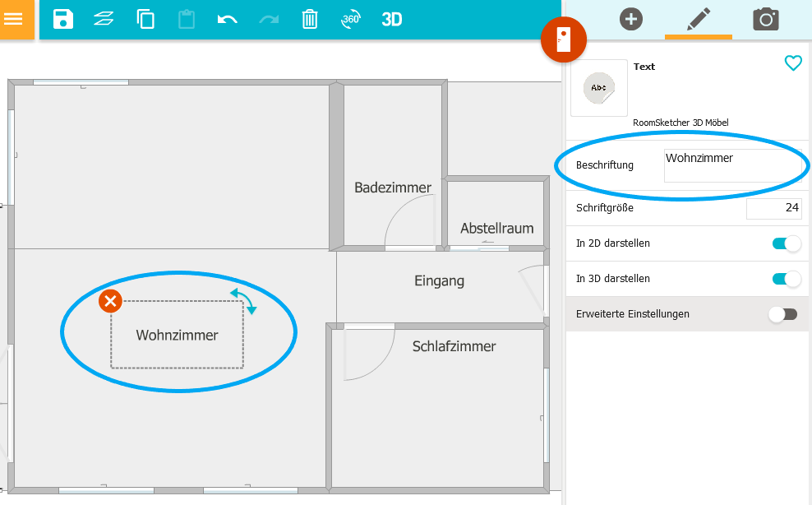This screenshot has width=812, height=505.
Task: Remove Wohnzimmer label with red X
Action: coord(110,301)
